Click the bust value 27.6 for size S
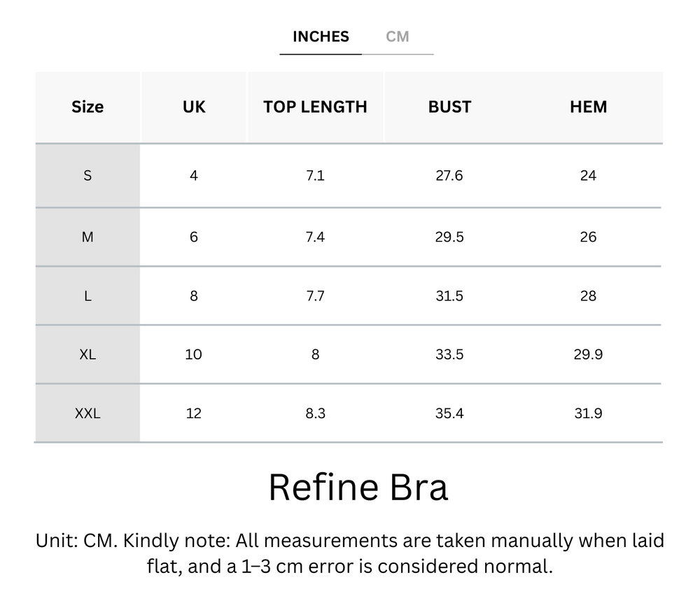Viewport: 700px width, 608px height. point(449,176)
